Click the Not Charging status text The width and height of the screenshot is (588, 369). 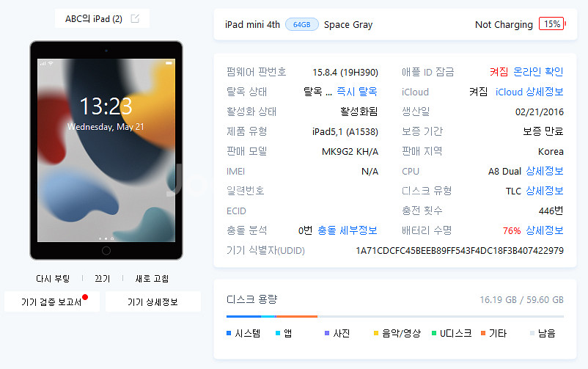click(504, 24)
